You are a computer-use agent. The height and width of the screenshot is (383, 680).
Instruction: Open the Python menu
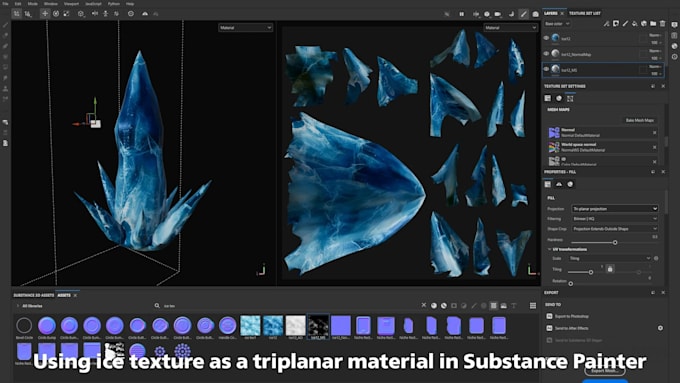[114, 3]
